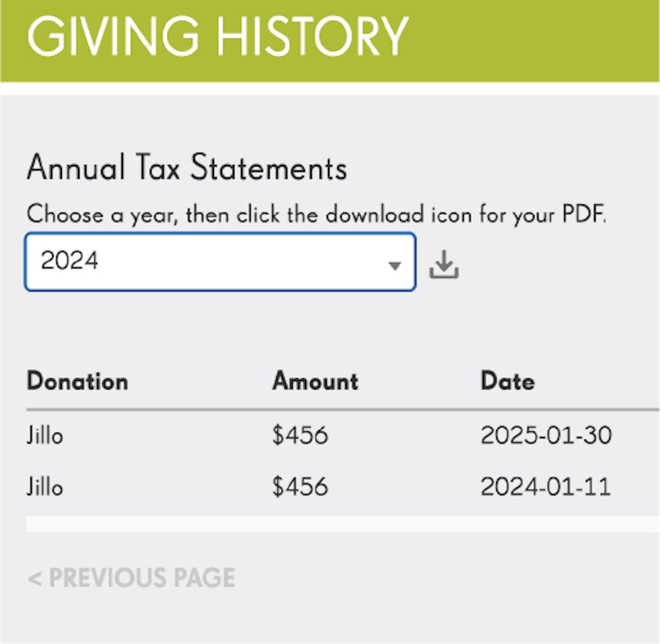This screenshot has width=660, height=644.
Task: Select the Jillo donation dated 2024-01-11
Action: click(45, 486)
